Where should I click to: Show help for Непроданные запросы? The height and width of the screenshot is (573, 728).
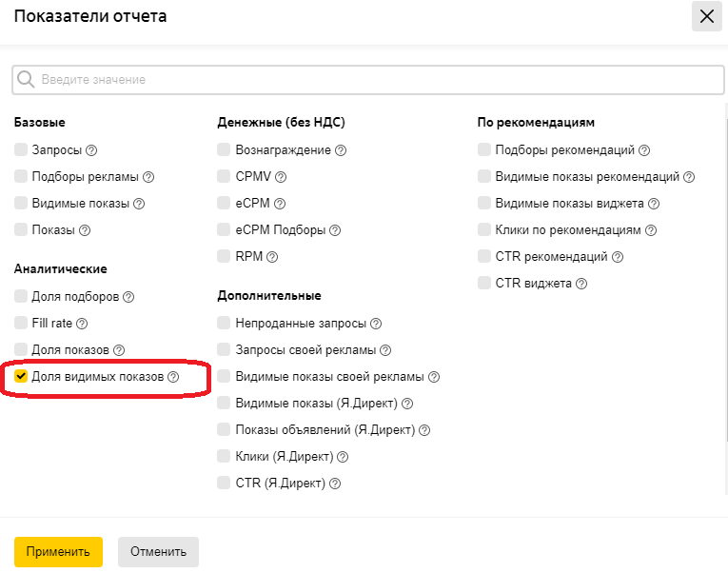click(x=376, y=324)
